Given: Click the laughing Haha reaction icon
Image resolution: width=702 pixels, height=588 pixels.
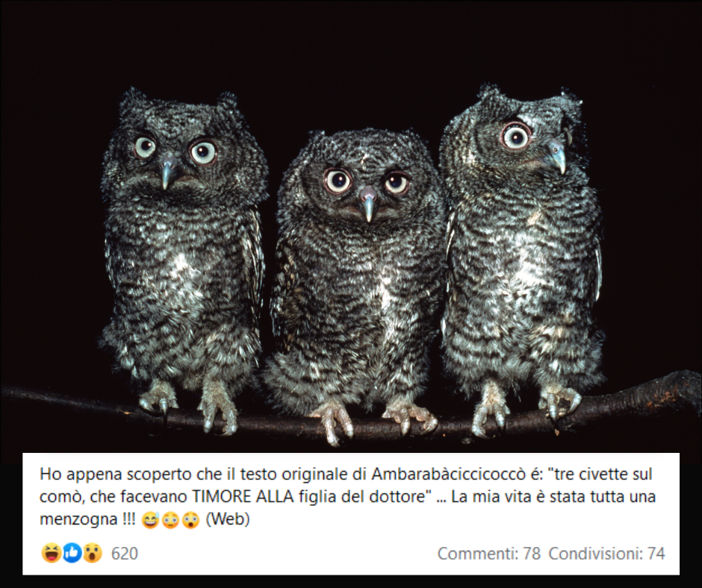Looking at the screenshot, I should 51,553.
